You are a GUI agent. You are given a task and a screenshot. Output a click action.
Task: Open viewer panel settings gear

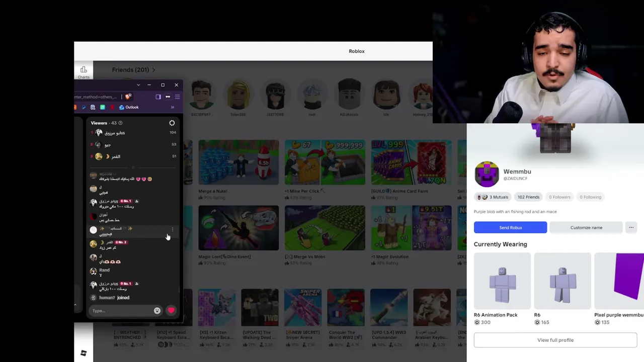tap(172, 123)
